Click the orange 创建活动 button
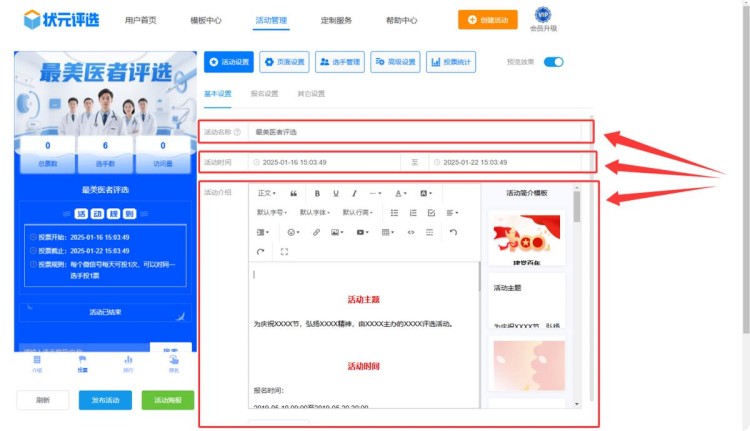The width and height of the screenshot is (750, 431). [x=495, y=20]
